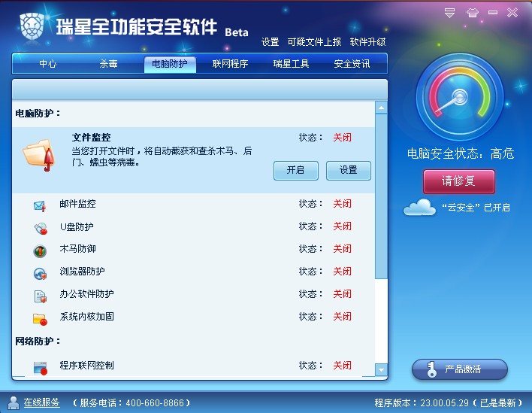532x413 pixels.
Task: Click the cloud security cloud icon
Action: pyautogui.click(x=420, y=207)
